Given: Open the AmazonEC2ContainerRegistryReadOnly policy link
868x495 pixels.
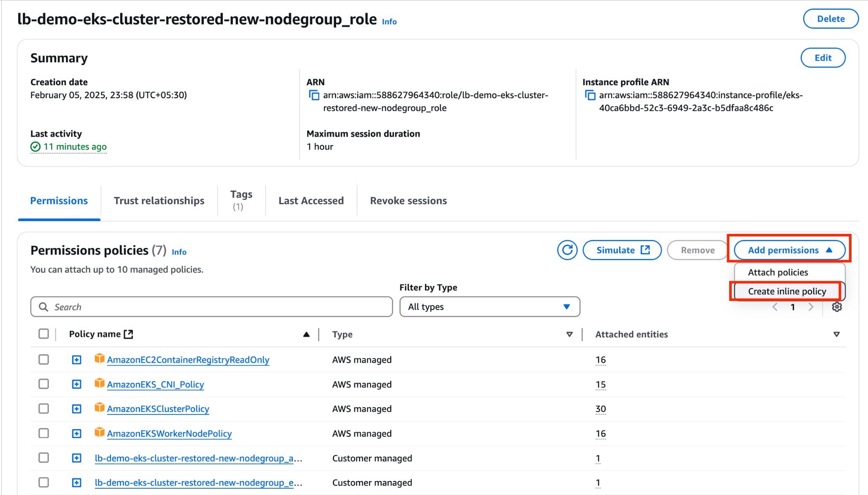Looking at the screenshot, I should [188, 360].
